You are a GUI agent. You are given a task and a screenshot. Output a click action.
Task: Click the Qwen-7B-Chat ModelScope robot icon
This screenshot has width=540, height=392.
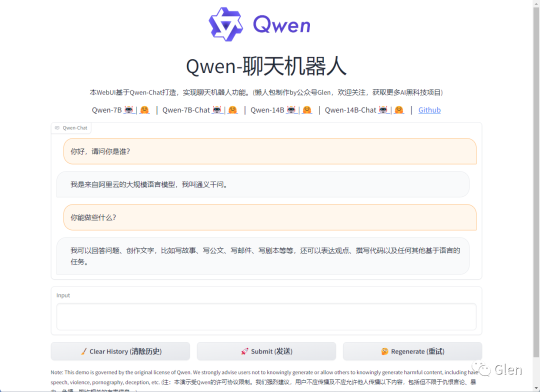(x=217, y=110)
